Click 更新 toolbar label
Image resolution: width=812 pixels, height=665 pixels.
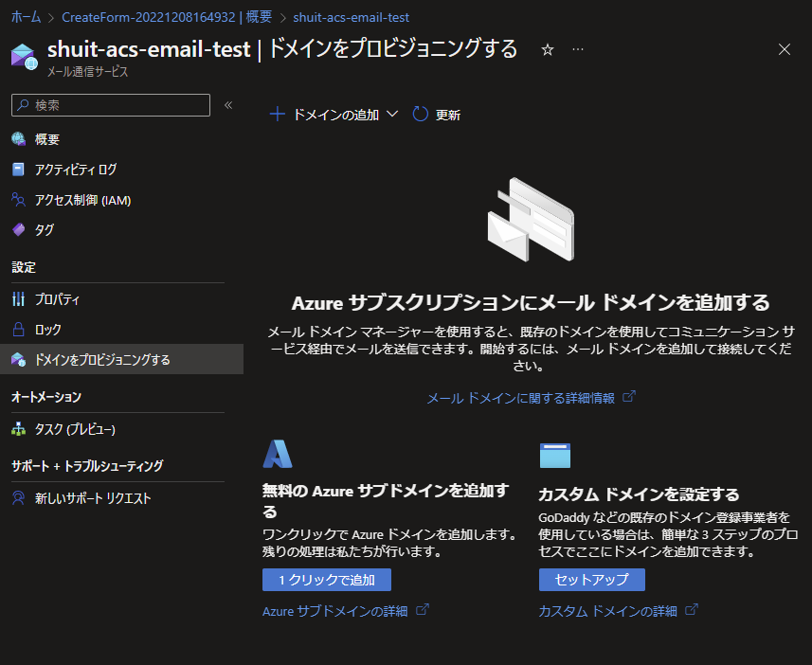click(x=448, y=115)
